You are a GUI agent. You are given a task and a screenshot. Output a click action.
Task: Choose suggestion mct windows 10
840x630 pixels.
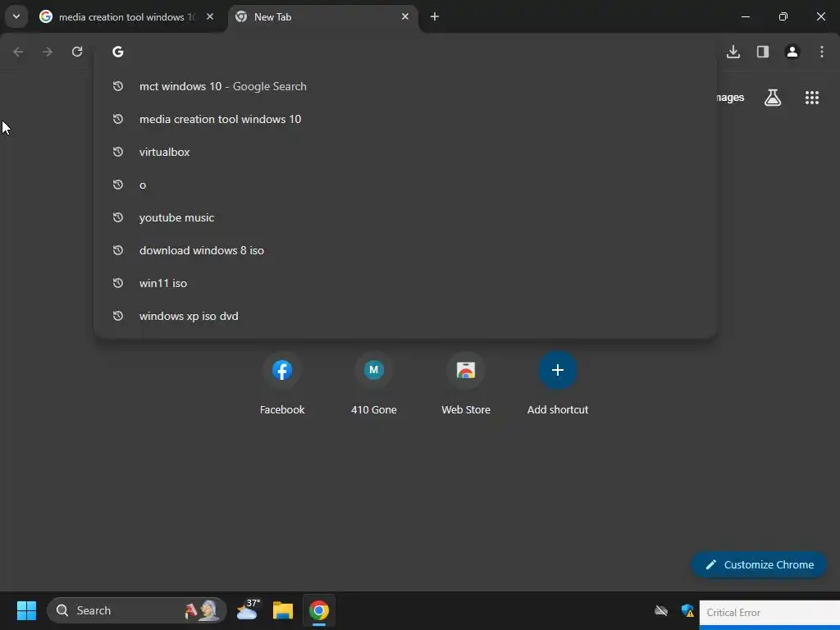pos(405,86)
